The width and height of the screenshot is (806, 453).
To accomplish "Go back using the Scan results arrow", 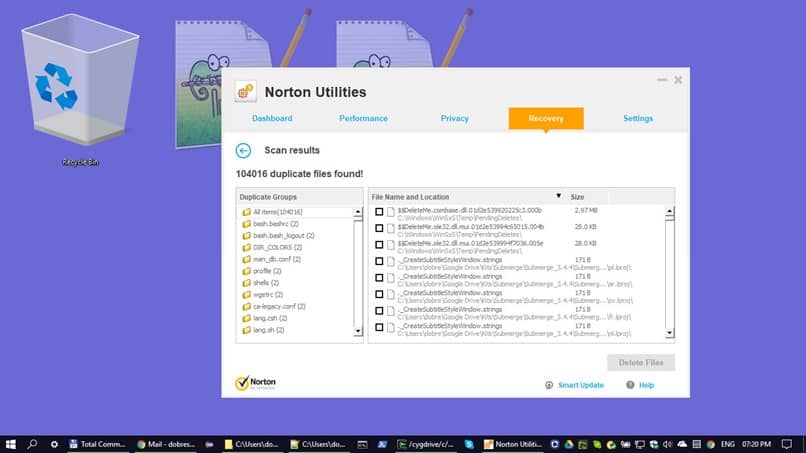I will pos(243,151).
